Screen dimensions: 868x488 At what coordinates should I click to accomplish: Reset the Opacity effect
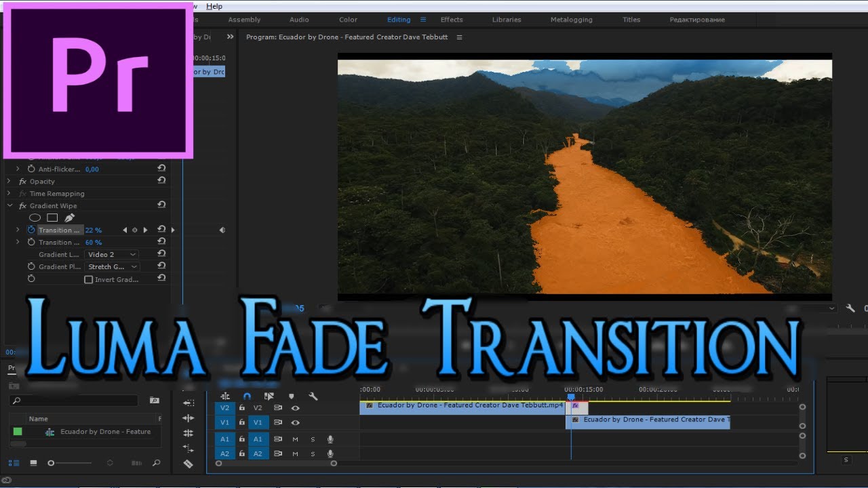pyautogui.click(x=161, y=181)
